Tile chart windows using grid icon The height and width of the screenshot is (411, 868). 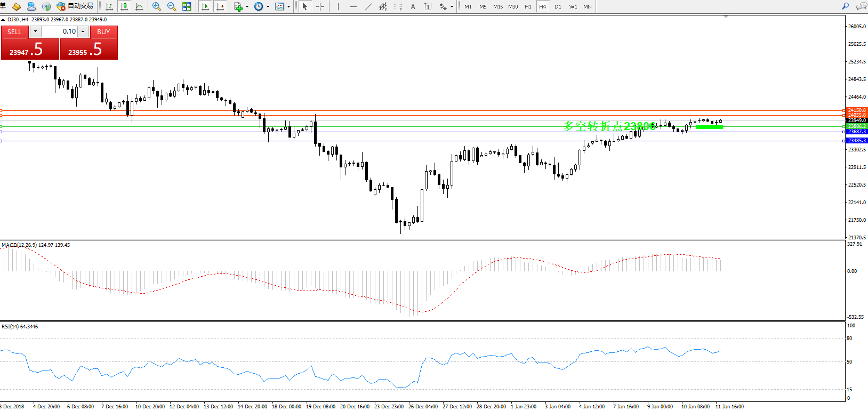click(x=187, y=6)
